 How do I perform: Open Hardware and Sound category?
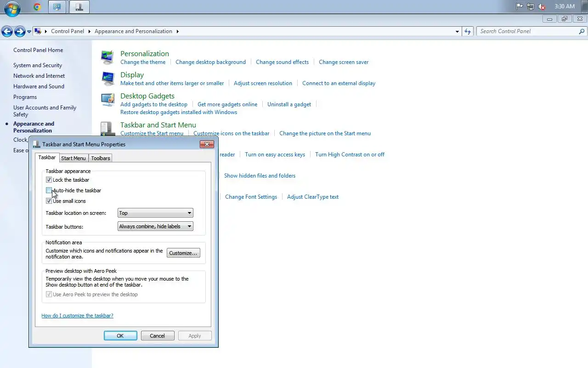tap(39, 86)
